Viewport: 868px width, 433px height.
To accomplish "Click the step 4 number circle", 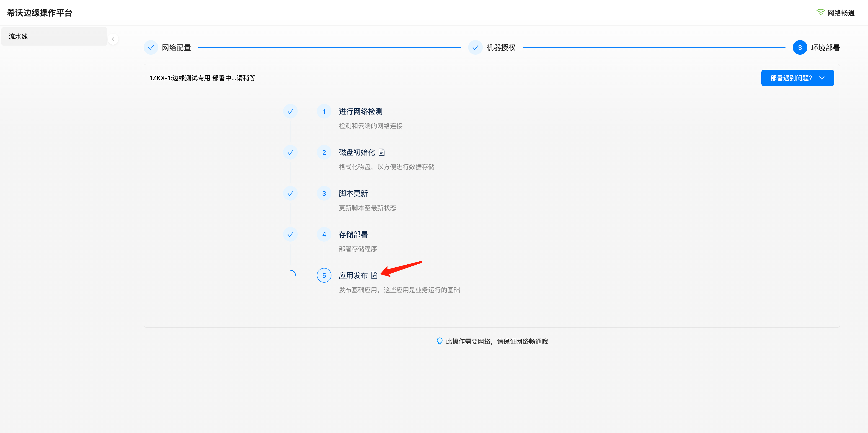I will 324,235.
